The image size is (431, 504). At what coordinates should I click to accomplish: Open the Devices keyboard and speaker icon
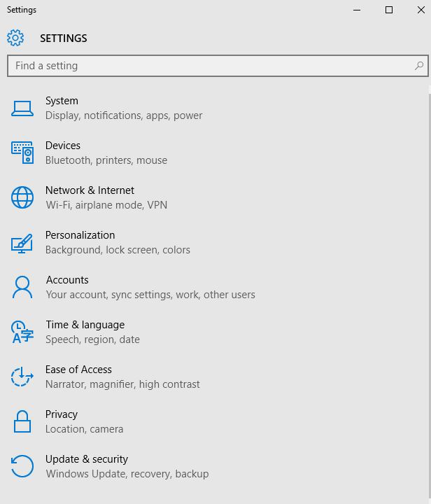[22, 153]
